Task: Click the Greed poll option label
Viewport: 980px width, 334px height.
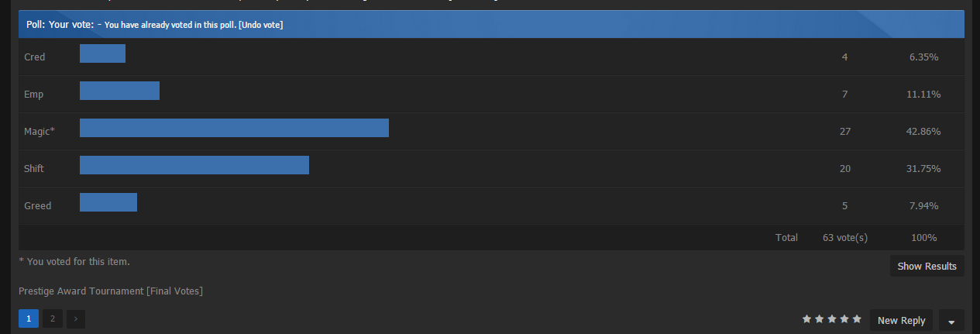Action: (38, 206)
